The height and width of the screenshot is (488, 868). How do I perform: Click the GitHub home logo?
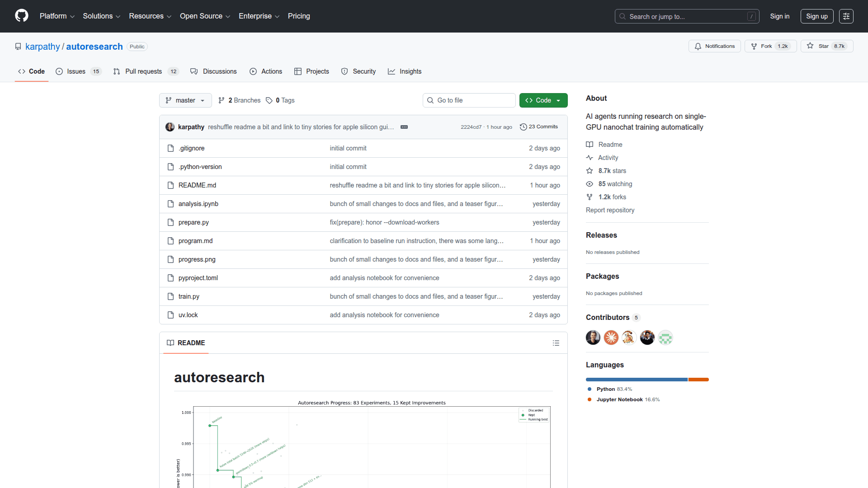coord(21,16)
